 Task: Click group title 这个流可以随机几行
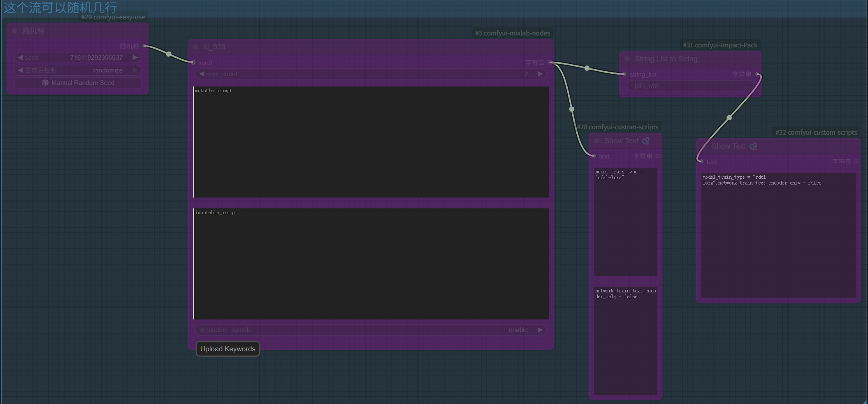(60, 7)
